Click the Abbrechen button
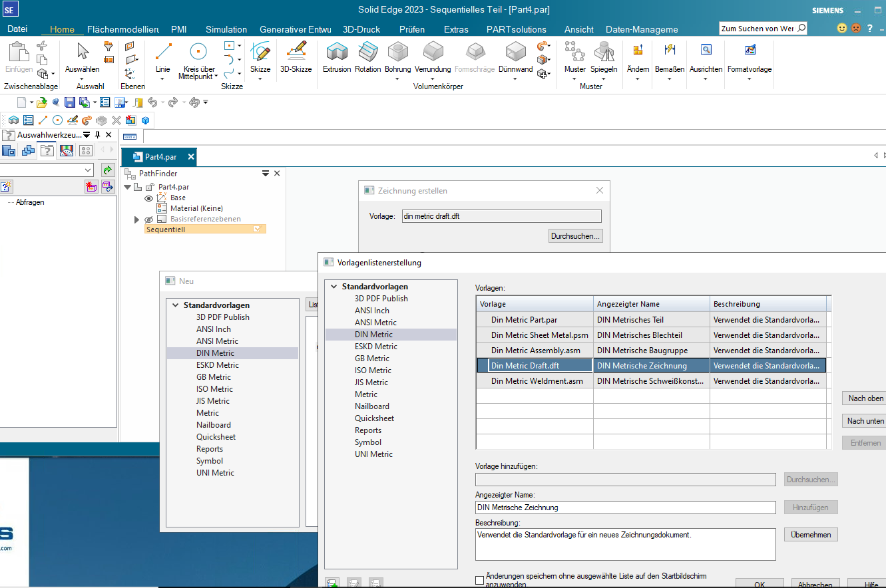This screenshot has height=588, width=886. click(x=815, y=583)
